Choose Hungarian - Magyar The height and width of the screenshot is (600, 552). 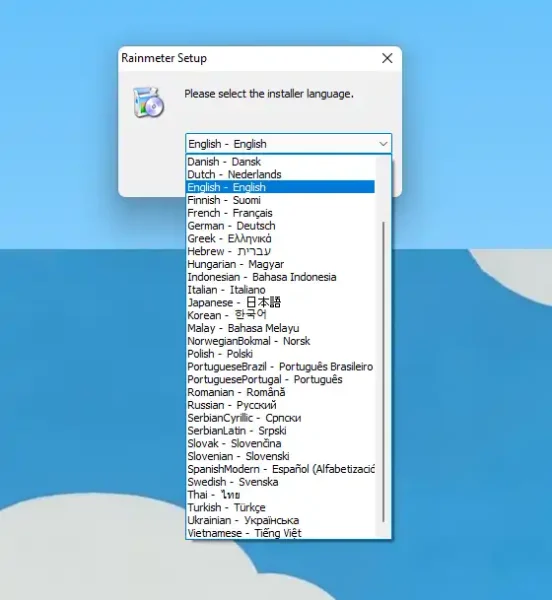tap(280, 264)
